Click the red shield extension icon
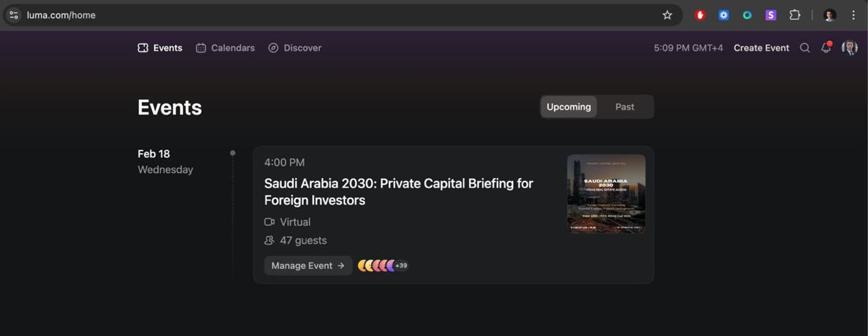The width and height of the screenshot is (868, 336). pyautogui.click(x=700, y=15)
